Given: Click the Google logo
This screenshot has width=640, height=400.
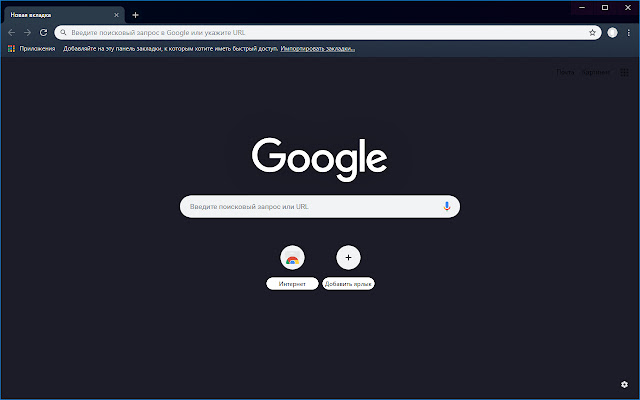Looking at the screenshot, I should [319, 159].
